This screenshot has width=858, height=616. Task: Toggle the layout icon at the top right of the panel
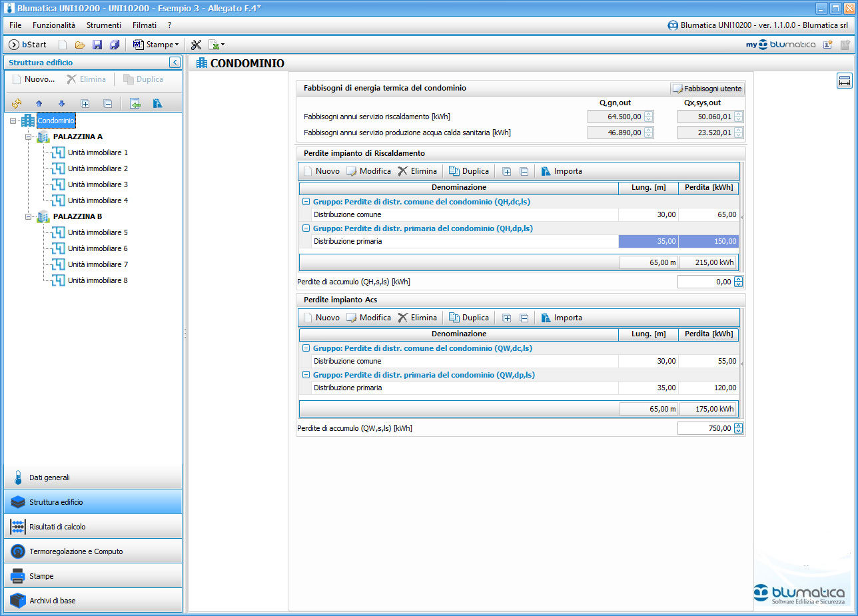coord(845,81)
